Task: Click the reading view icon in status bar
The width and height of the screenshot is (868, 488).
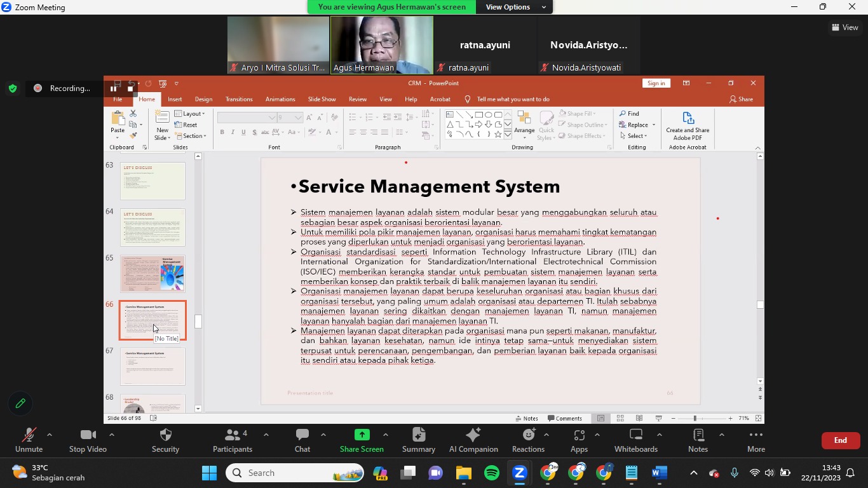Action: coord(639,418)
